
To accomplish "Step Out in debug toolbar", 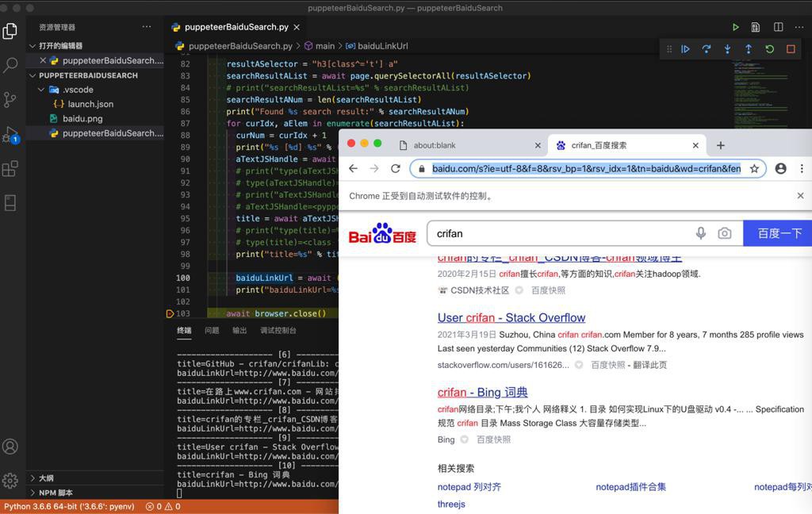I will click(x=749, y=49).
